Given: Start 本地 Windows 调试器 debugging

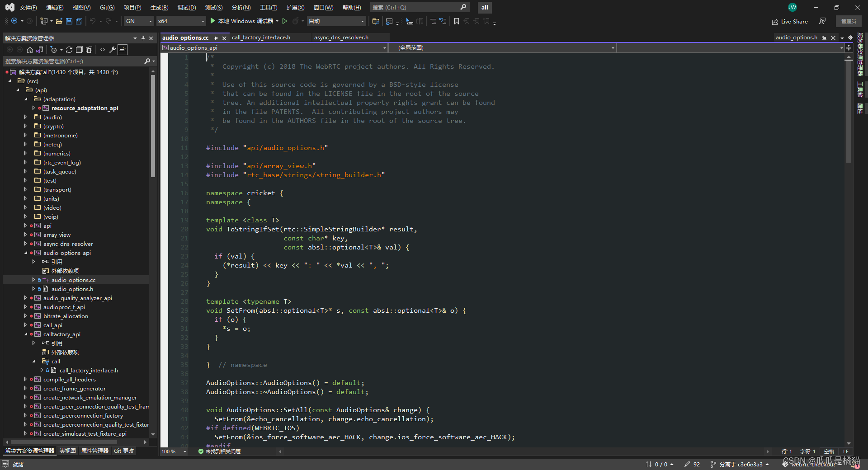Looking at the screenshot, I should 241,21.
